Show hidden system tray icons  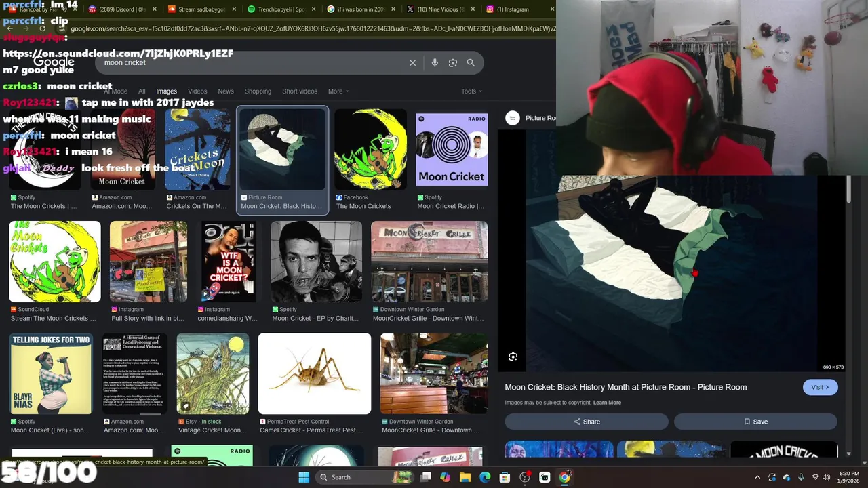coord(757,477)
